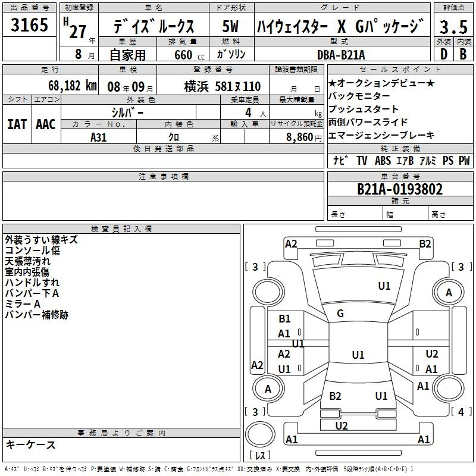Click エアB in genuine equipment
The image size is (476, 476).
[x=405, y=160]
